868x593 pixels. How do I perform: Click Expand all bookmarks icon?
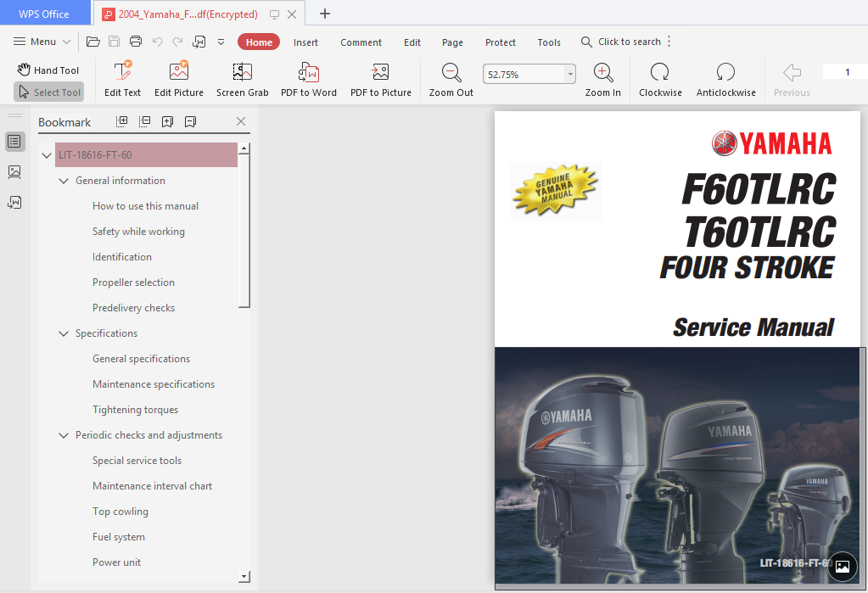tap(122, 122)
